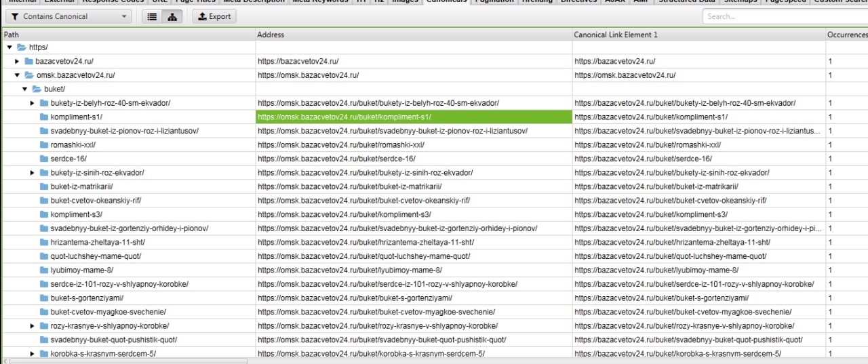Click canonical link for buket-cvetov-okeanskiy-rif/
The image size is (868, 364).
click(x=671, y=200)
